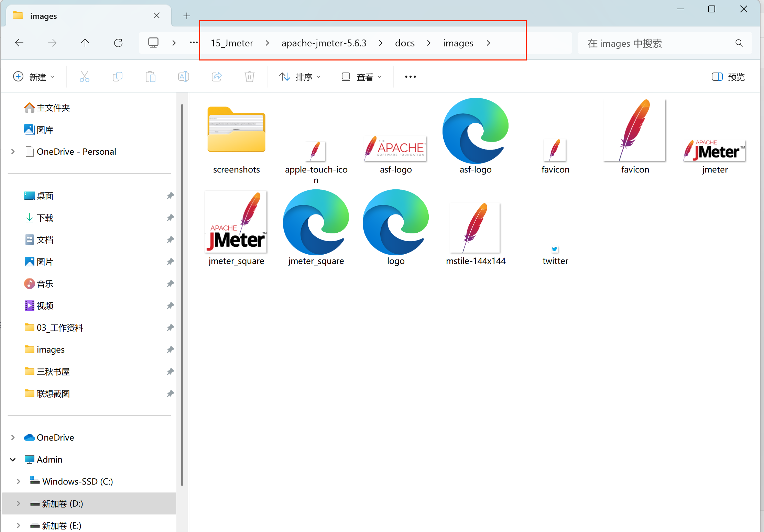Image resolution: width=764 pixels, height=532 pixels.
Task: Click the navigation pane scrollbar
Action: tap(182, 295)
